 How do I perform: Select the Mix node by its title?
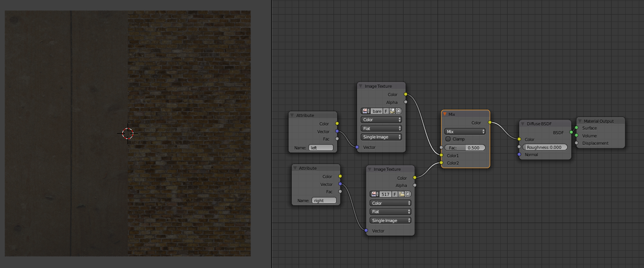coord(452,114)
